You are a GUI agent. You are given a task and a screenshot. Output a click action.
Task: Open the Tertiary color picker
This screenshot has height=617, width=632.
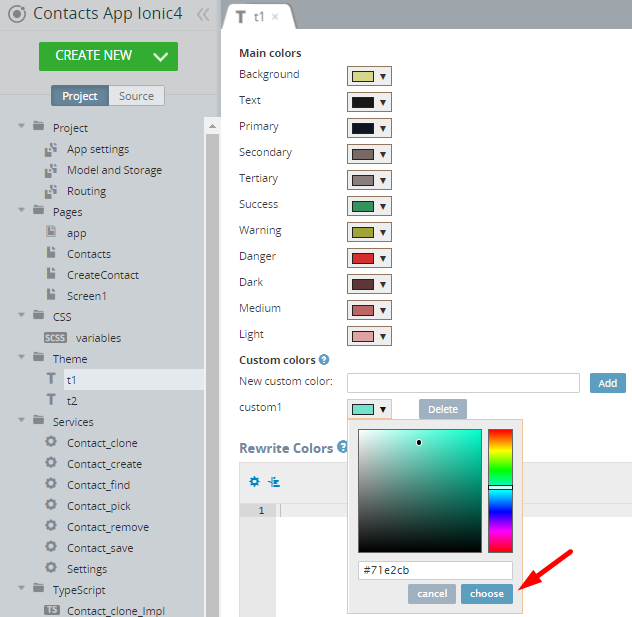point(369,180)
